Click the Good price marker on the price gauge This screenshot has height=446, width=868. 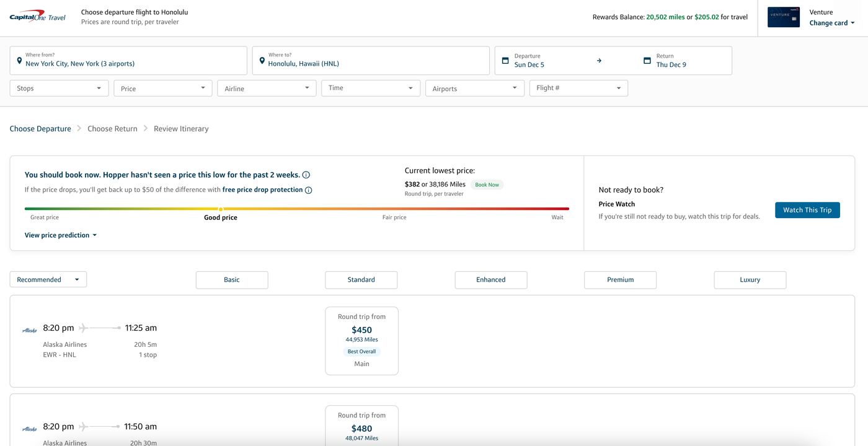coord(220,209)
